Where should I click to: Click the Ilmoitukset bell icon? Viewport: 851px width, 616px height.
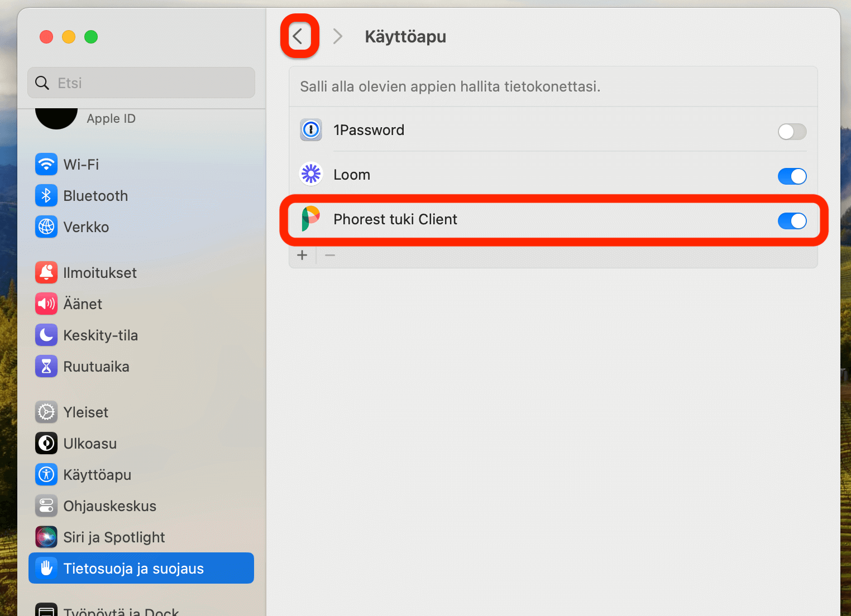pos(46,272)
